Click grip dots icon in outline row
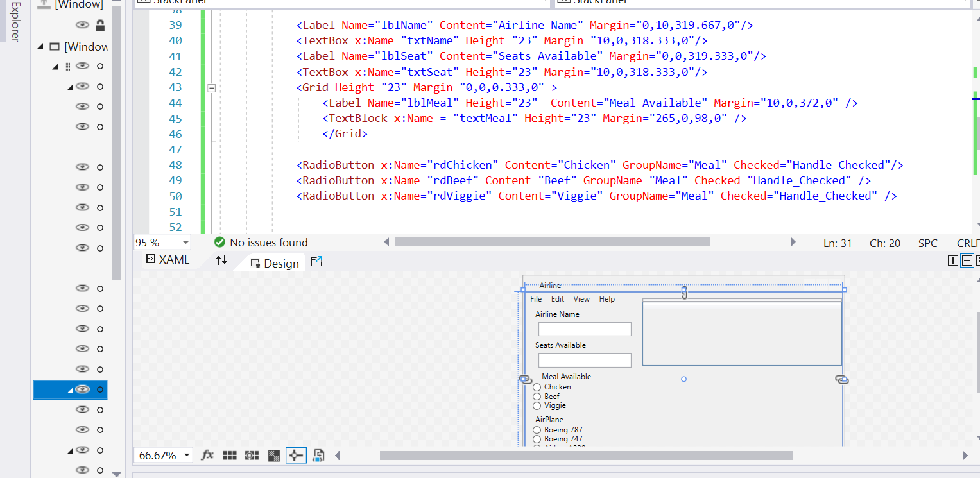Viewport: 980px width, 478px height. point(68,66)
